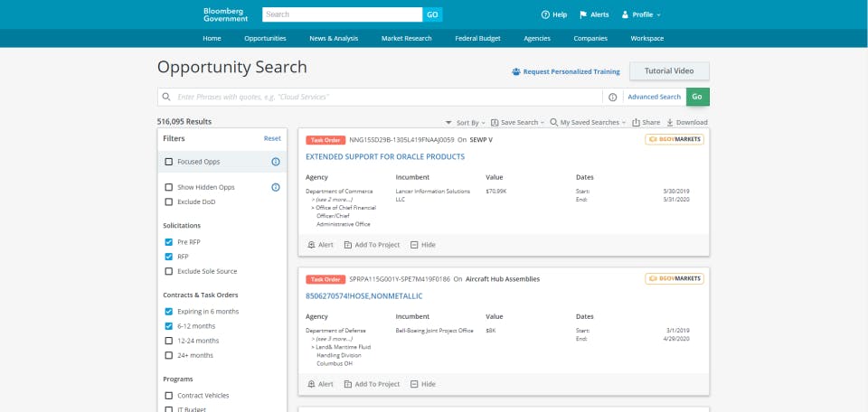Image resolution: width=868 pixels, height=412 pixels.
Task: Check the Exclude DoD filter
Action: (169, 201)
